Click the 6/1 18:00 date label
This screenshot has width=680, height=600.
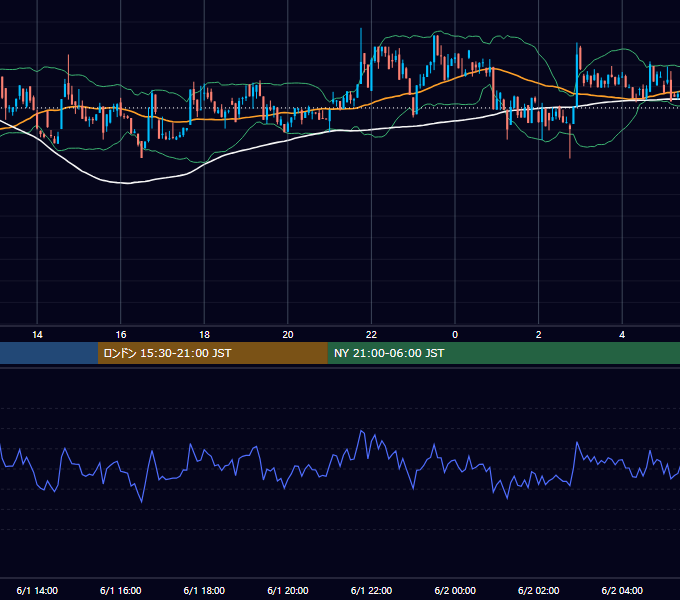204,590
